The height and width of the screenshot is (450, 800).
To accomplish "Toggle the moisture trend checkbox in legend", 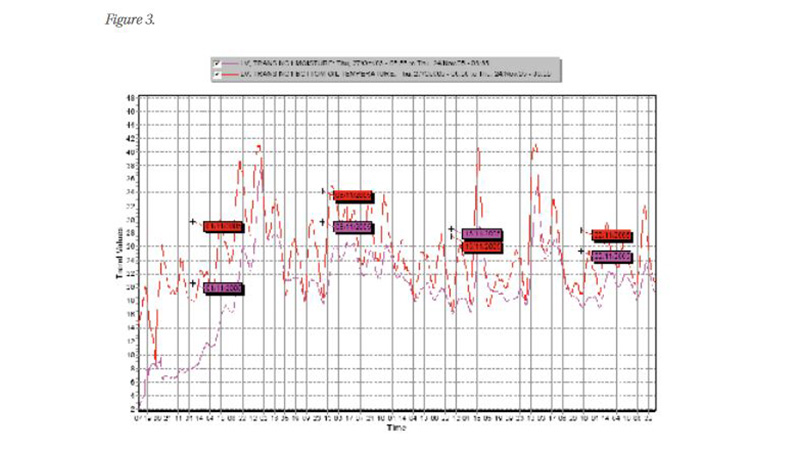I will point(215,62).
